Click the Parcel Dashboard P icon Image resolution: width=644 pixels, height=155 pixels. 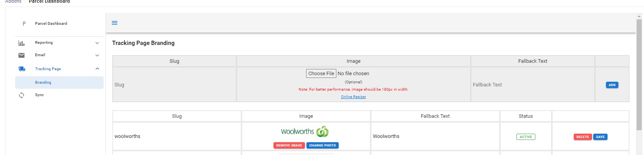pos(24,24)
